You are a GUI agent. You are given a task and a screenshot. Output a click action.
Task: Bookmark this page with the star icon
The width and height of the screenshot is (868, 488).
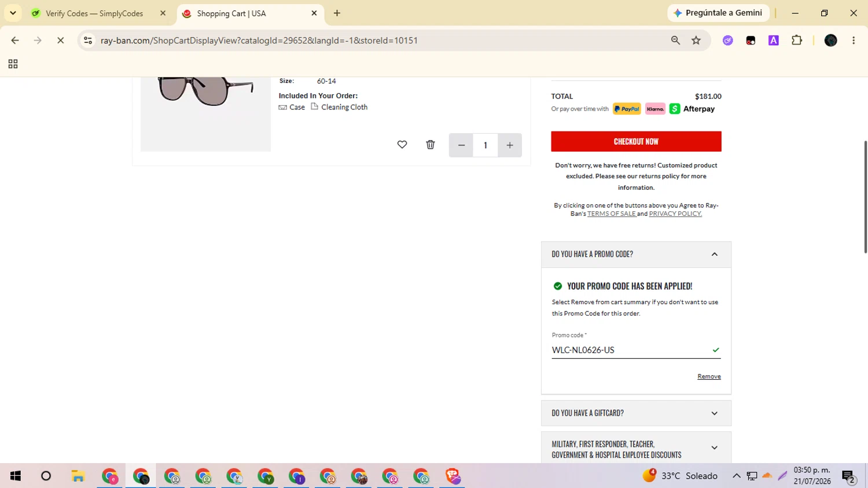696,41
